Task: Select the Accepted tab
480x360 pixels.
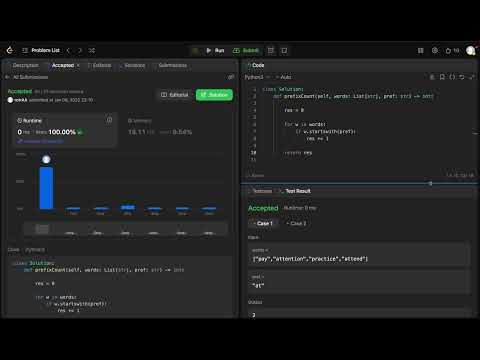Action: pos(62,65)
